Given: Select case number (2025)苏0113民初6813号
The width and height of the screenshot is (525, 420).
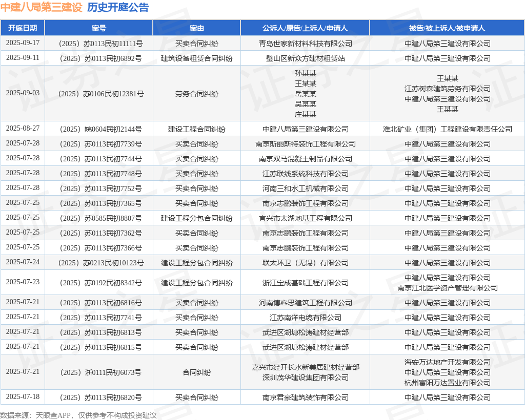Looking at the screenshot, I should tap(100, 332).
